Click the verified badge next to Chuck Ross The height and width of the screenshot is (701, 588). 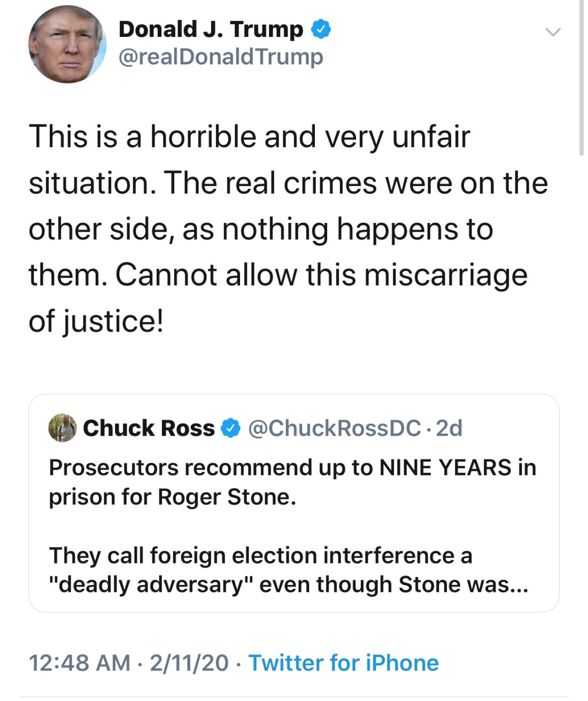[231, 428]
